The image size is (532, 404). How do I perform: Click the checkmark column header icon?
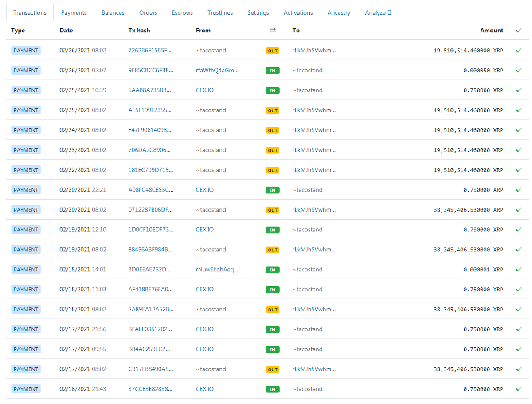click(518, 31)
